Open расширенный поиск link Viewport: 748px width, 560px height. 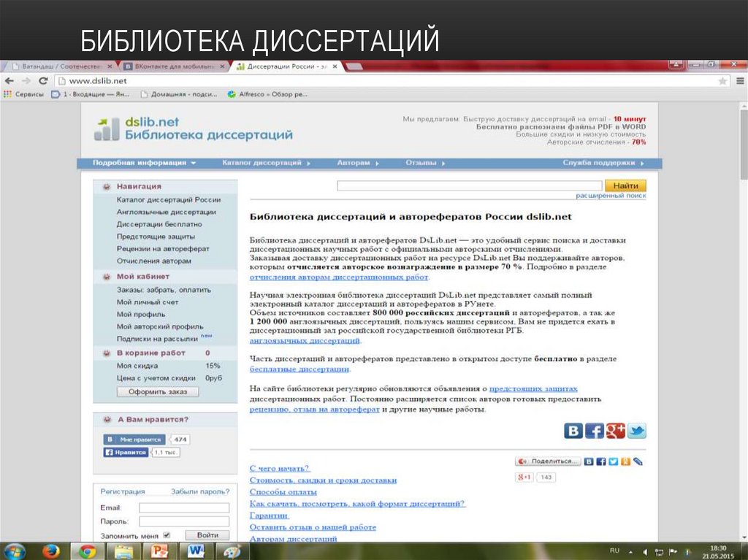(x=611, y=196)
